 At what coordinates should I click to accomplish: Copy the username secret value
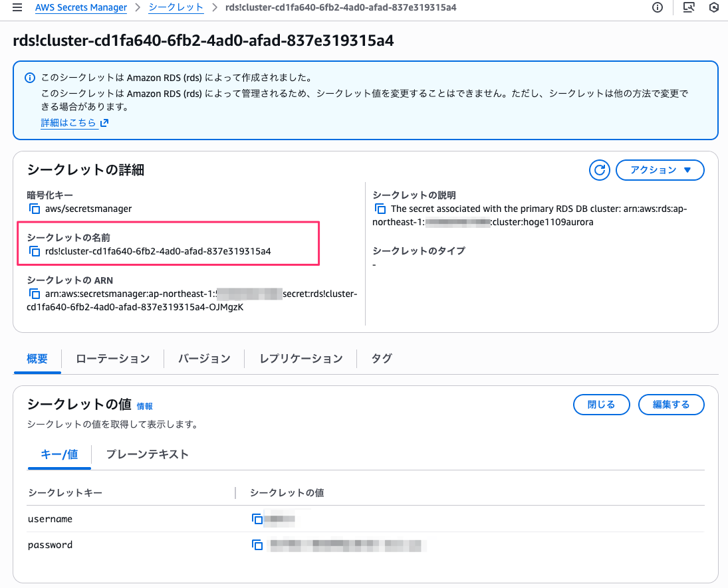tap(258, 519)
